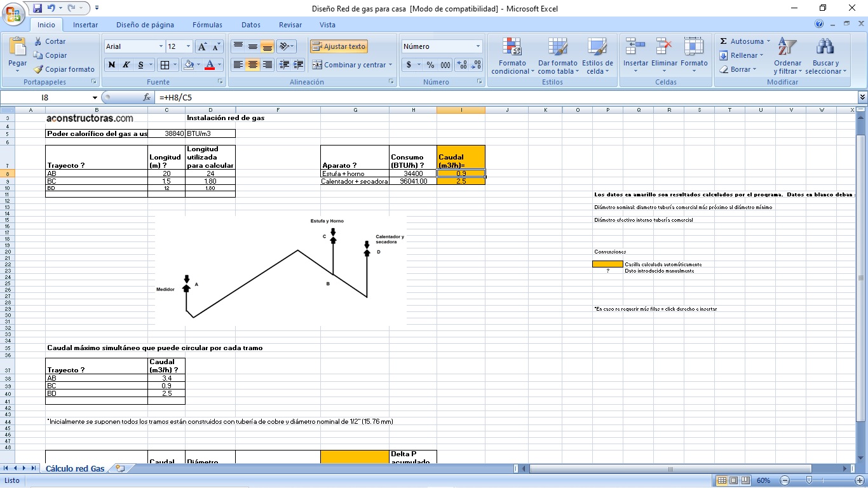
Task: Open the Revisar ribbon tab
Action: (x=290, y=25)
